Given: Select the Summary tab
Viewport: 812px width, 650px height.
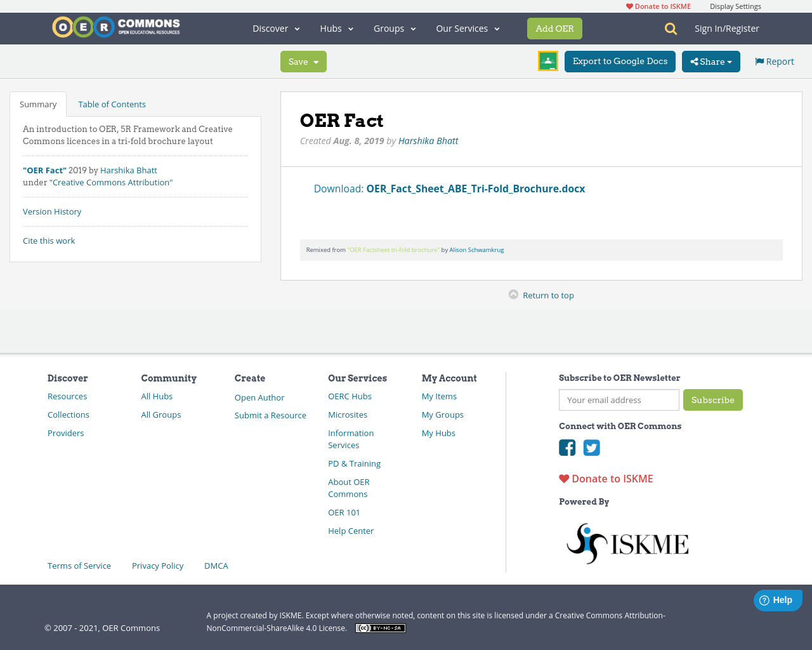Looking at the screenshot, I should coord(38,103).
